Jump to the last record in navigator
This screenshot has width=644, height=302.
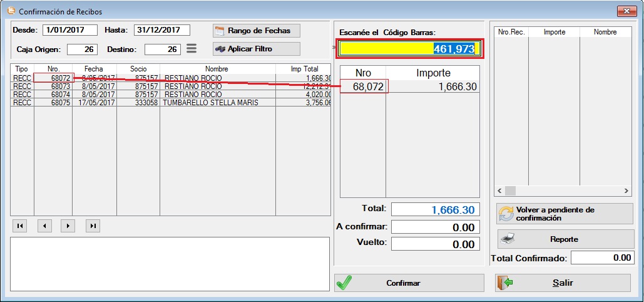click(x=93, y=226)
